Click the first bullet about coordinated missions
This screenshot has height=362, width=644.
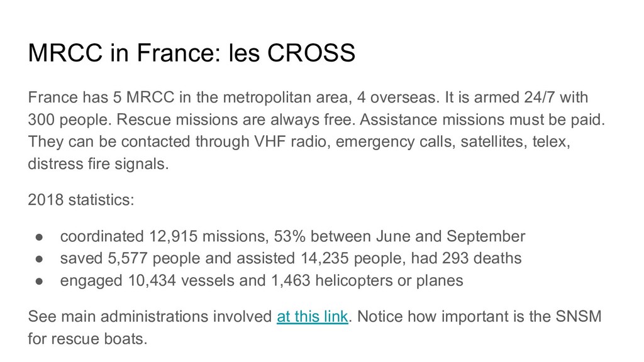point(292,236)
